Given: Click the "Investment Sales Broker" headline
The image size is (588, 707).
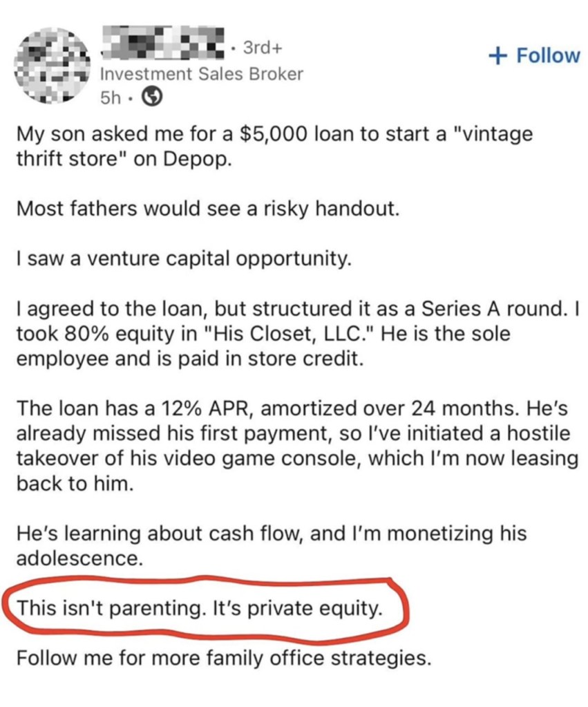Looking at the screenshot, I should [202, 74].
